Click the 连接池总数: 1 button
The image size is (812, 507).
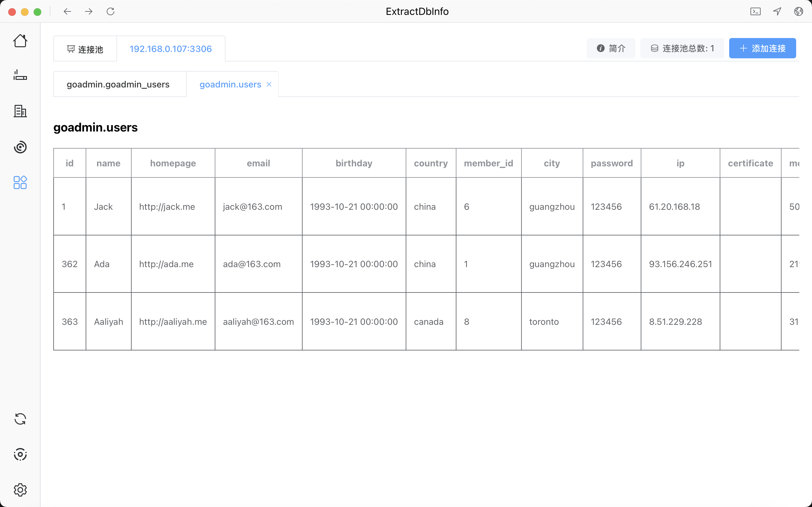point(682,48)
